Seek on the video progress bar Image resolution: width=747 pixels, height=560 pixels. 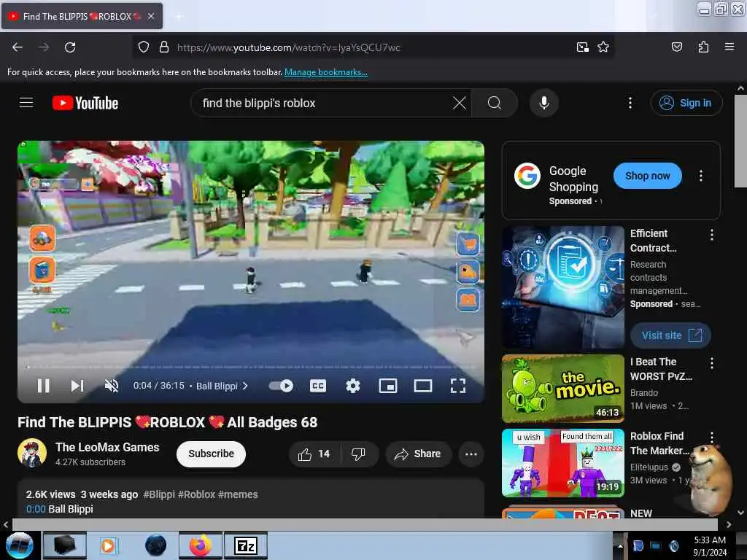point(251,367)
